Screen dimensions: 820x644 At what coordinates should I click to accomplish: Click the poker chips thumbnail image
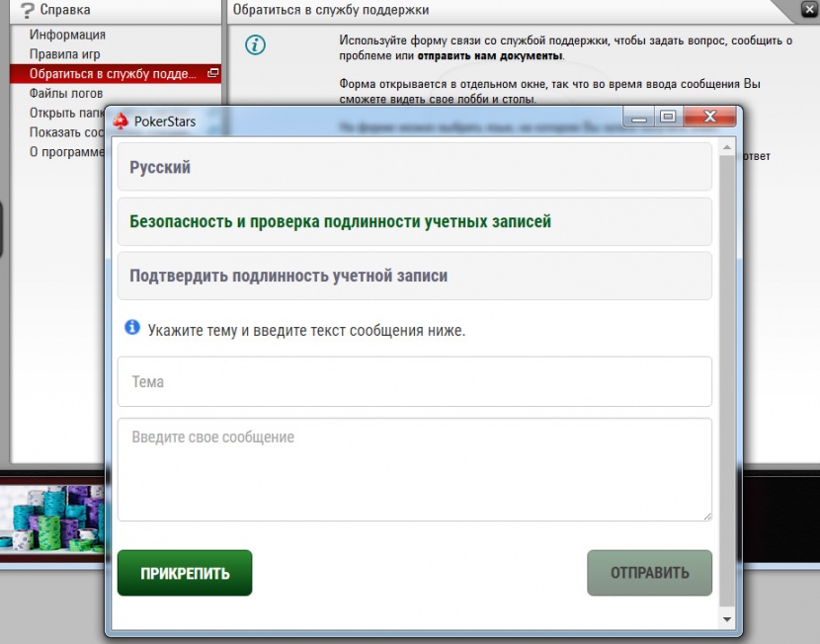(x=52, y=518)
